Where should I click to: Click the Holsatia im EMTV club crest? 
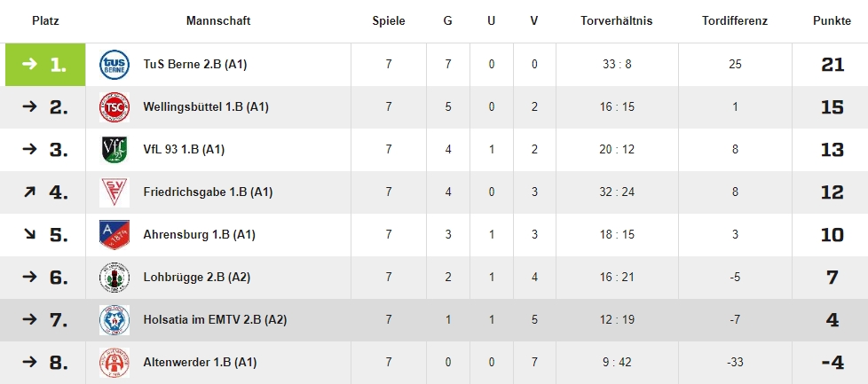[x=114, y=320]
